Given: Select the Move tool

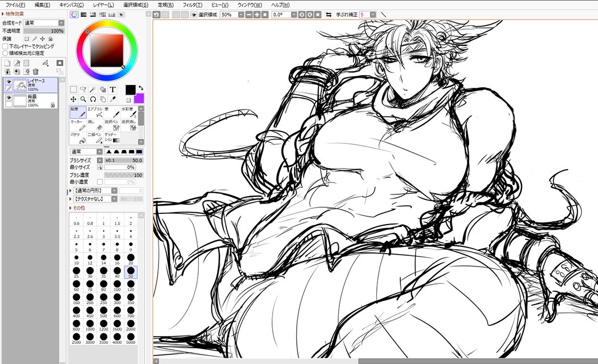Looking at the screenshot, I should click(73, 99).
